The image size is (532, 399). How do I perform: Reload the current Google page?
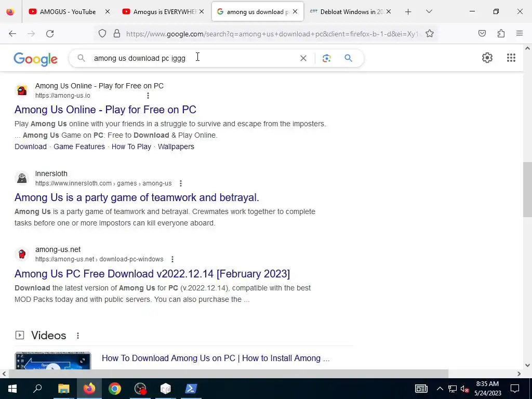click(x=50, y=34)
